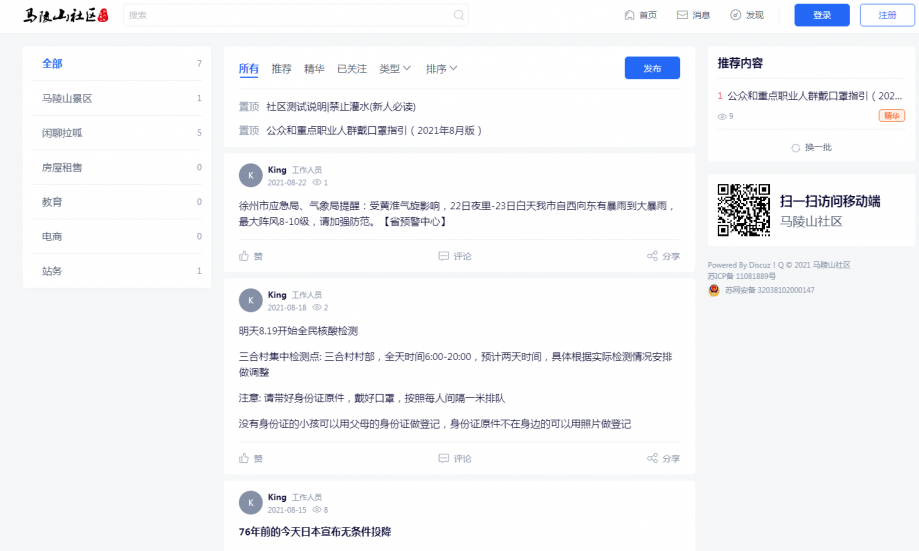Screen dimensions: 919x551
Task: Open pinned post 社区测试说明
Action: pos(340,106)
